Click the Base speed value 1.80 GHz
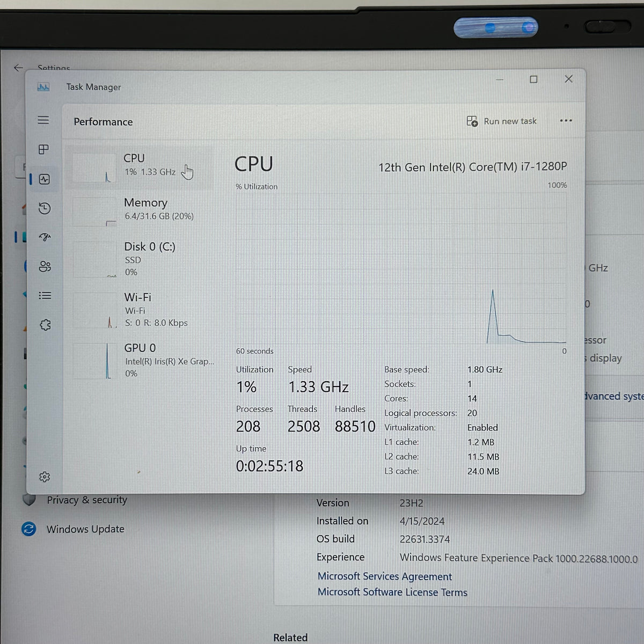644x644 pixels. (485, 369)
